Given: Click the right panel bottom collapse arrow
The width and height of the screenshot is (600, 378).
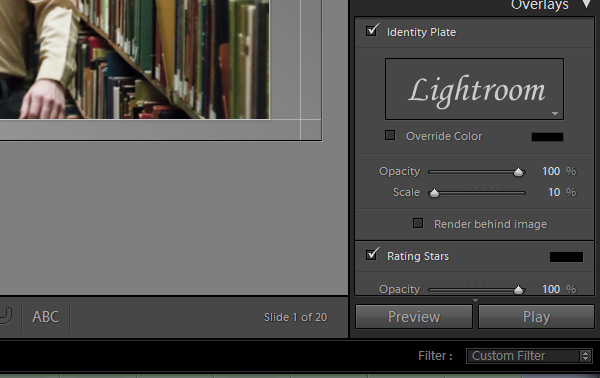Looking at the screenshot, I should [475, 300].
